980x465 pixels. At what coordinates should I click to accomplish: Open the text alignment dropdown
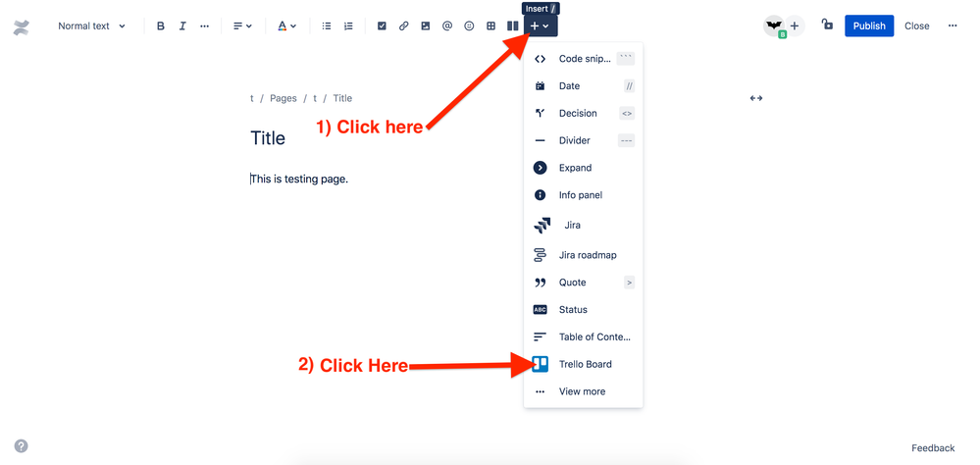242,26
